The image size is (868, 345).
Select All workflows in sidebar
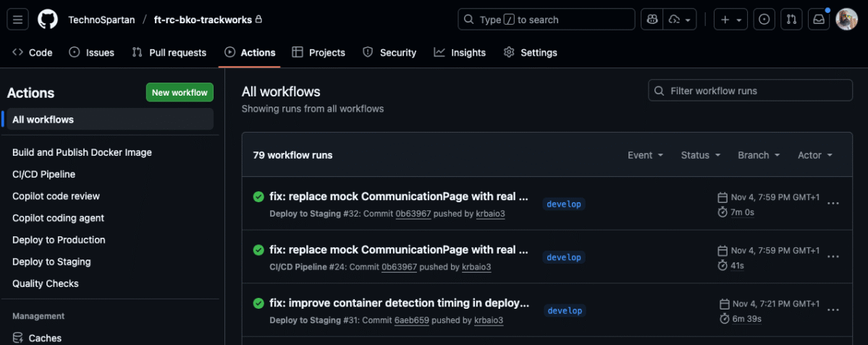(x=110, y=120)
